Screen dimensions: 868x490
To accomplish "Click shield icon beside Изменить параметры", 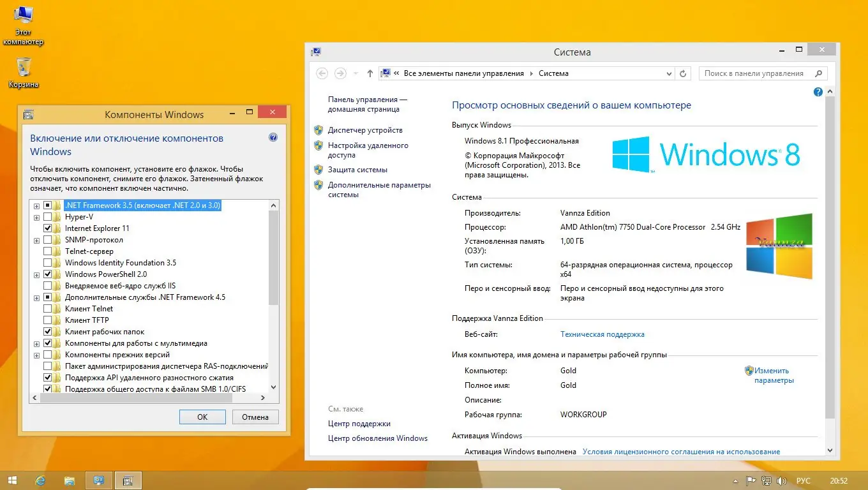I will [749, 370].
